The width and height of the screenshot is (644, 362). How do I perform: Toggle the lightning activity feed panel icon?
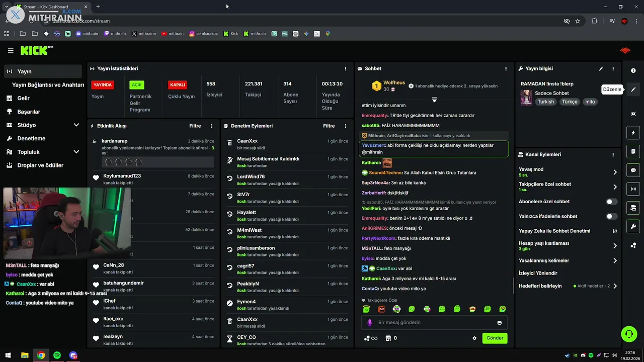tap(633, 133)
